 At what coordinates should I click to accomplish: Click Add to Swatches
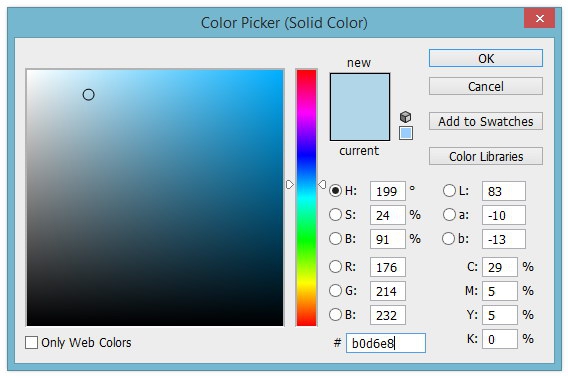[486, 121]
